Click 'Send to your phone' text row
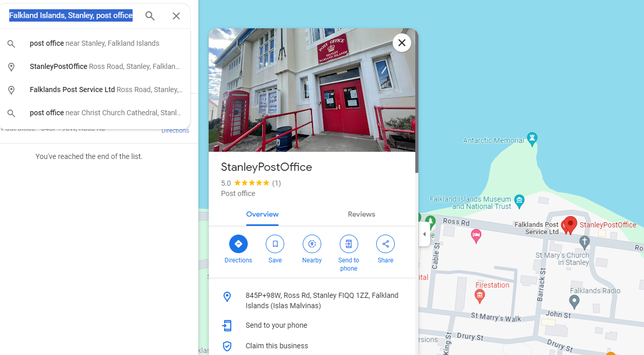The image size is (644, 355). click(277, 325)
